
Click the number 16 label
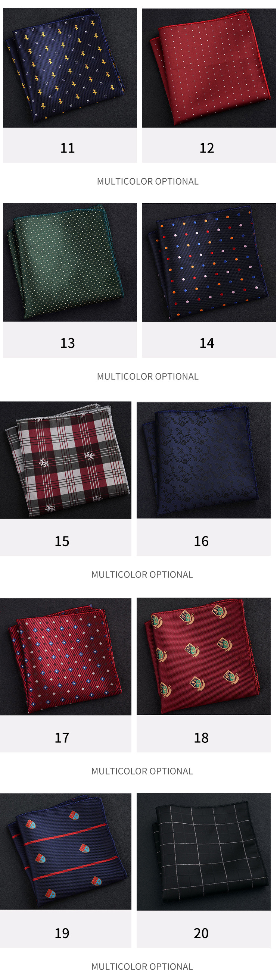201,541
